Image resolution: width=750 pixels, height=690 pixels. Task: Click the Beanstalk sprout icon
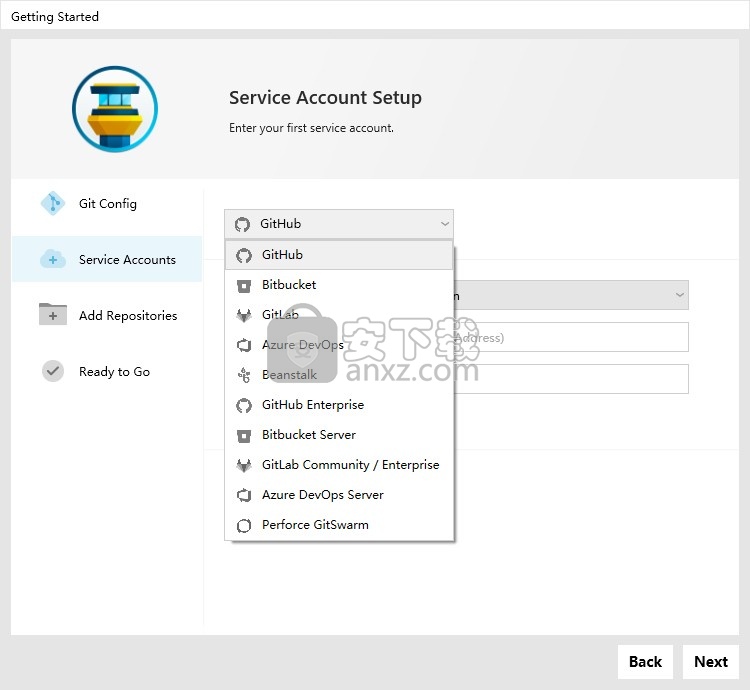click(x=244, y=375)
